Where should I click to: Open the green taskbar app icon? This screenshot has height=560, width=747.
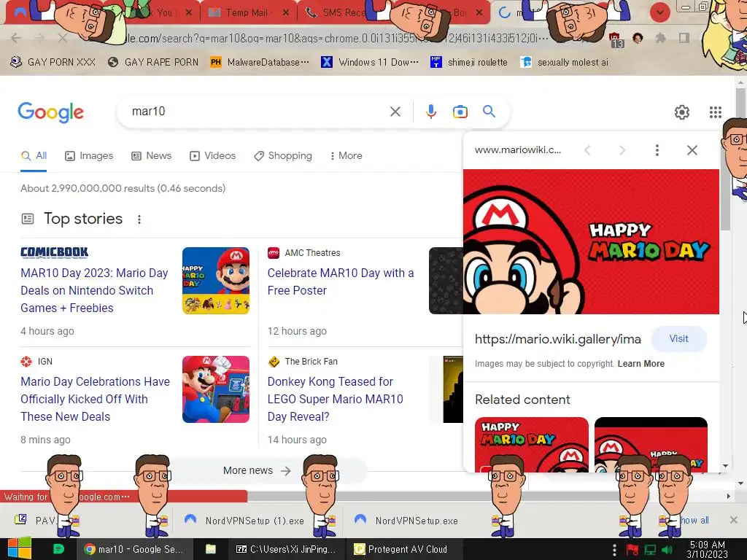coord(58,549)
